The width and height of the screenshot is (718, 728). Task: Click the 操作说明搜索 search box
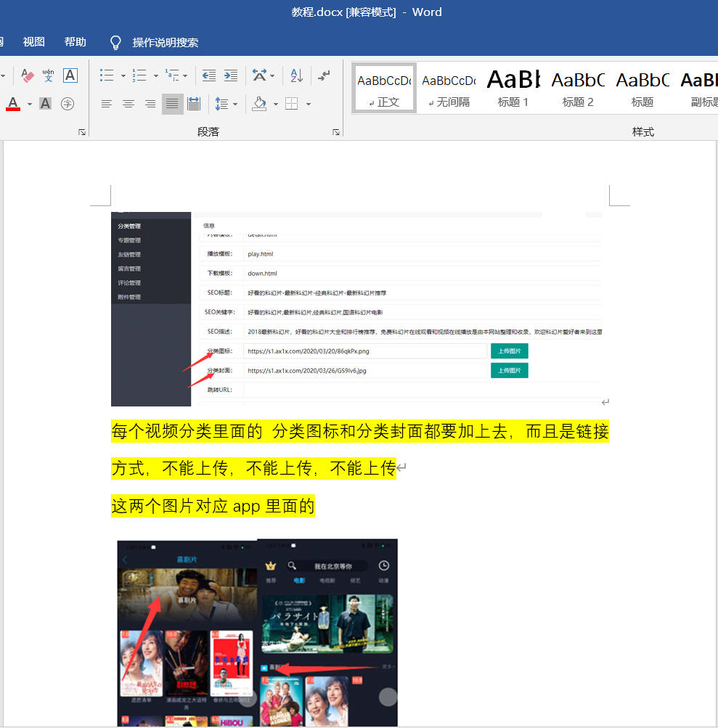tap(166, 43)
